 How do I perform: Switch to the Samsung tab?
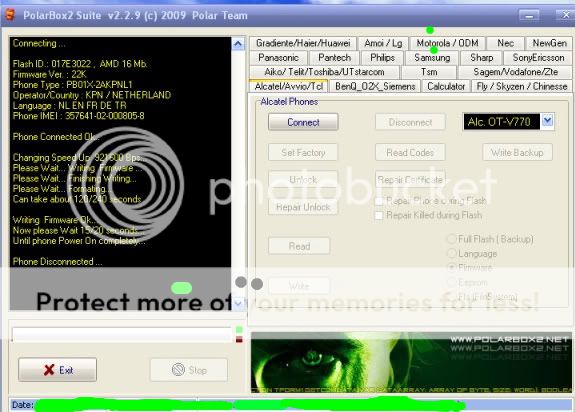click(432, 58)
